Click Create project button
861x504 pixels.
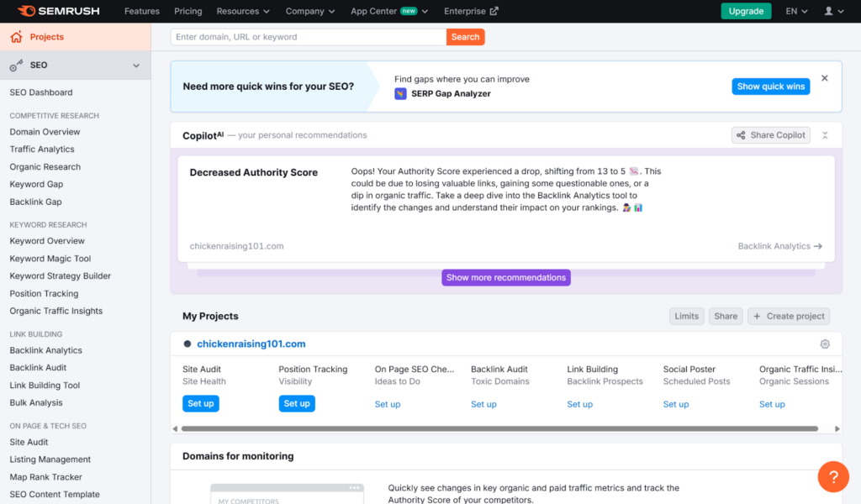[x=789, y=317]
